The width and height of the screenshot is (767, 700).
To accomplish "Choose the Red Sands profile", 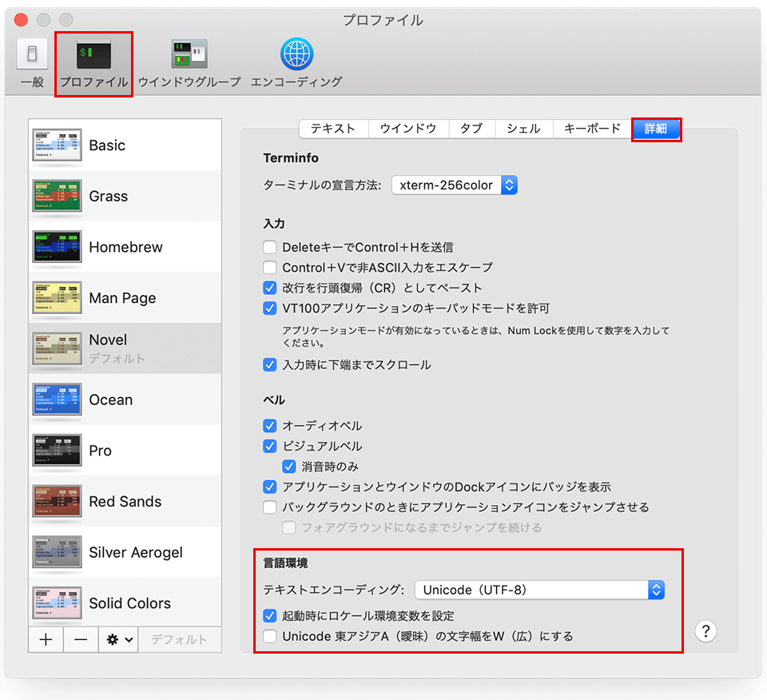I will pos(125,501).
